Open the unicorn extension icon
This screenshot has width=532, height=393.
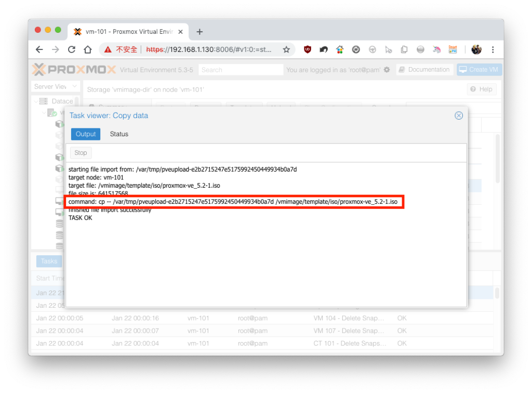click(436, 49)
